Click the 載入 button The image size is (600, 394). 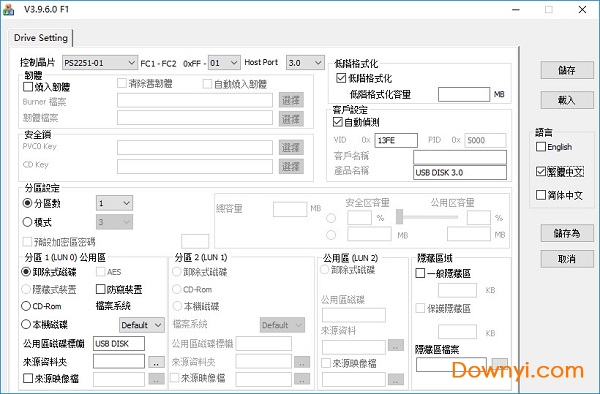pos(567,100)
